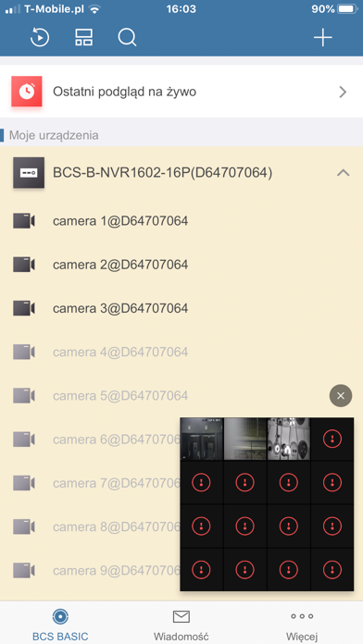Select camera 2@D64707064
This screenshot has width=363, height=644.
[x=120, y=265]
